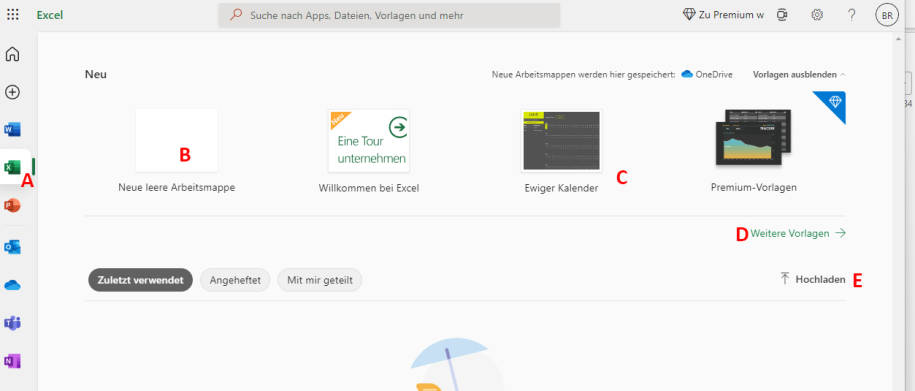Click the Hochladen upload button

(x=813, y=279)
